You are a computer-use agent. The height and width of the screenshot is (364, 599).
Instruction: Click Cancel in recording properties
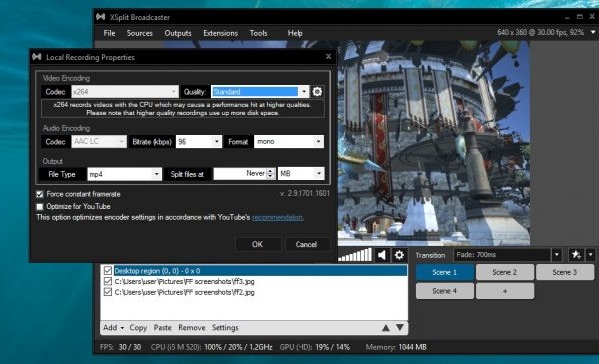tap(306, 244)
